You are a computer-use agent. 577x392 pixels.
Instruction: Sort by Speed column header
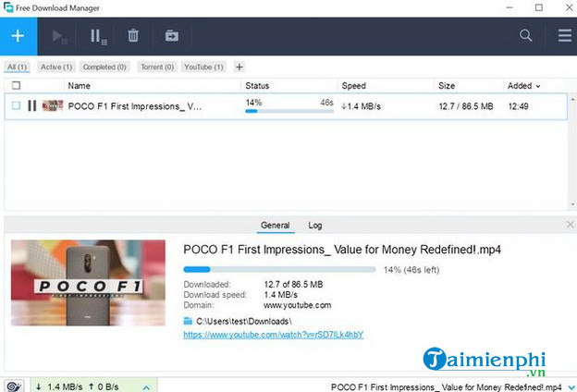(x=353, y=86)
